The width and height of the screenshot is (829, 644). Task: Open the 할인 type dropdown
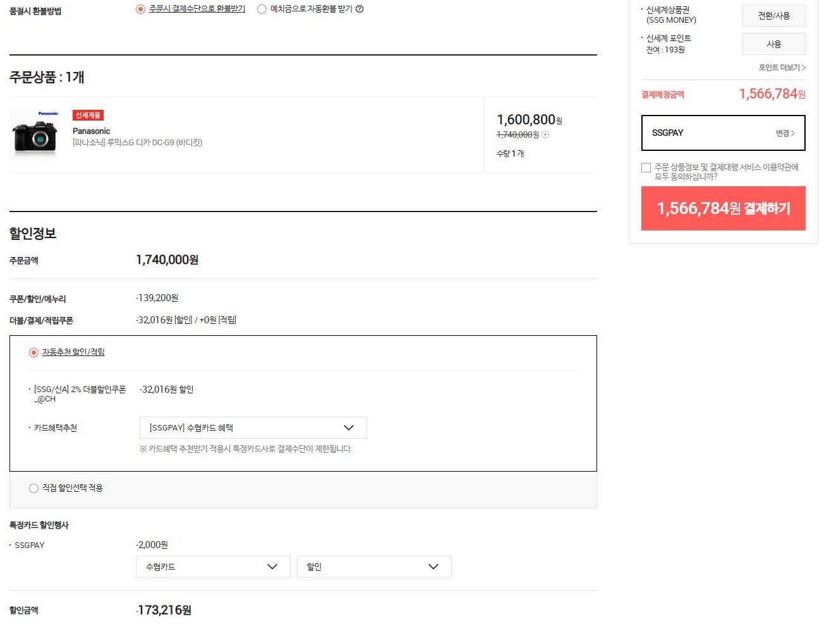coord(374,566)
